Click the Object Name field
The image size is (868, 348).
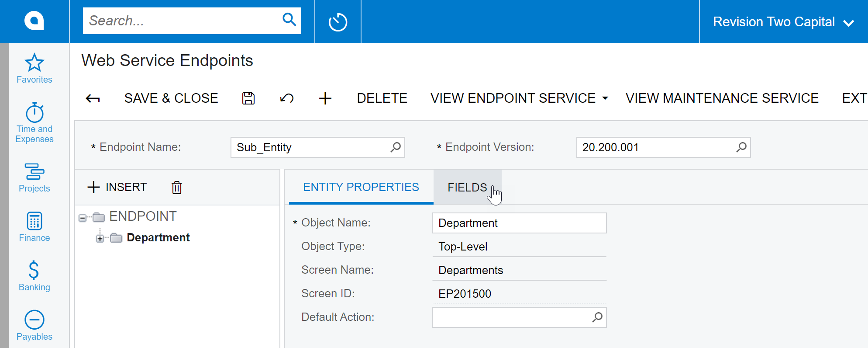coord(519,223)
